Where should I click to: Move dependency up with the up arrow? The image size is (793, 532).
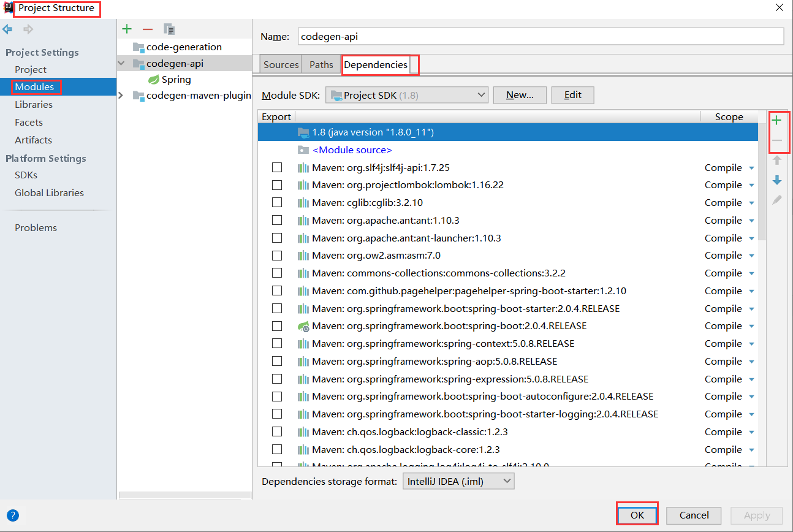click(777, 160)
